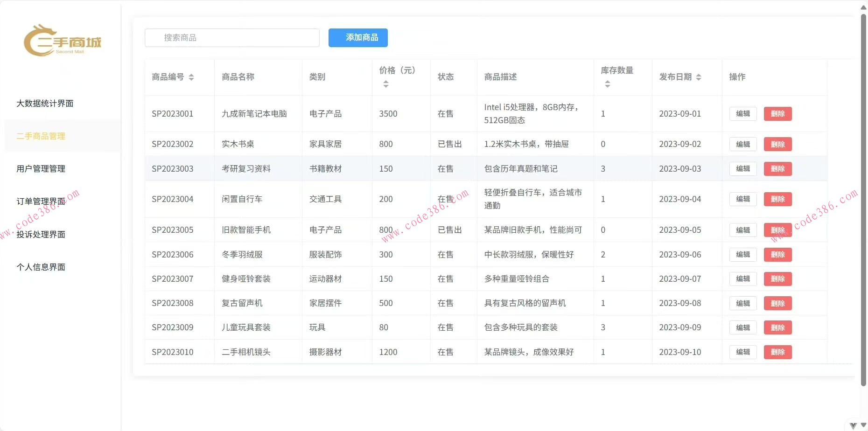Viewport: 868px width, 431px height.
Task: Open the 个人信息界面 page
Action: click(41, 267)
